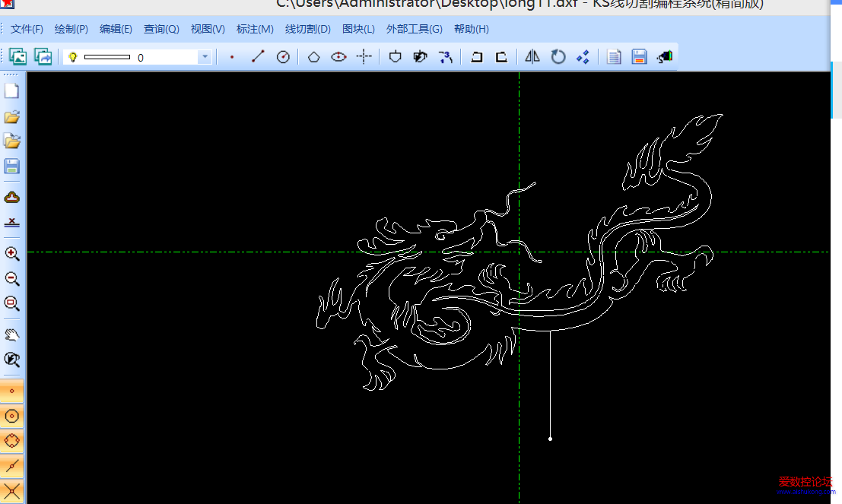Toggle the circle center snap button

(12, 416)
